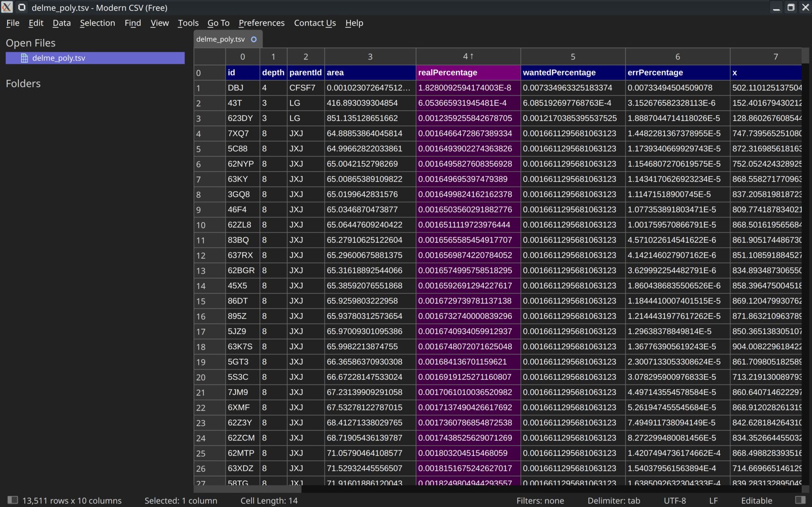This screenshot has height=507, width=812.
Task: Click sorted column header 4 with ascending arrow
Action: [x=468, y=57]
